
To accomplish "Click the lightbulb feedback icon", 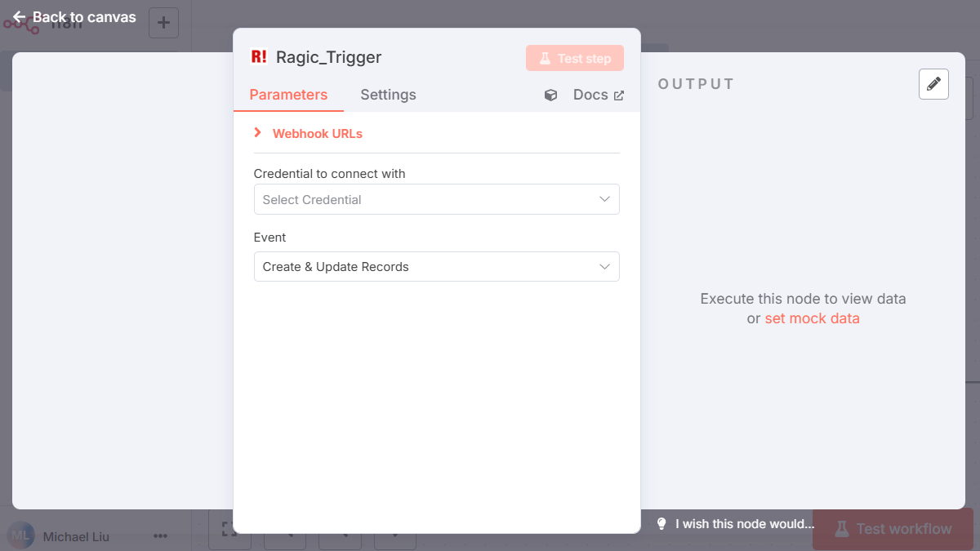I will click(662, 524).
